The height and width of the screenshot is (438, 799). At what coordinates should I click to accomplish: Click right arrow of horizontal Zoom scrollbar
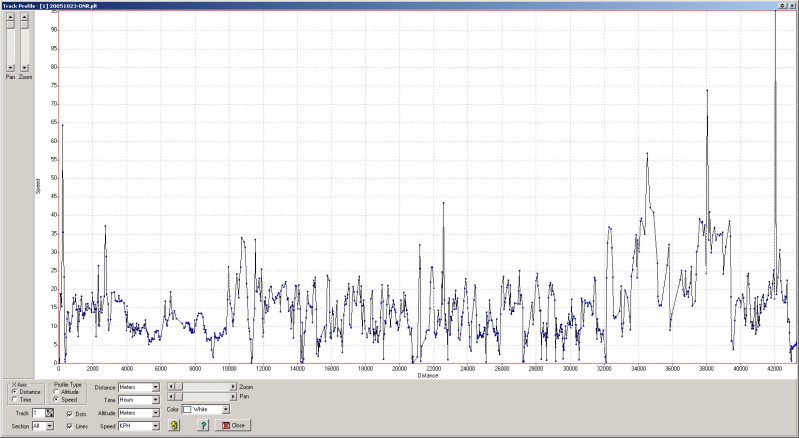(233, 386)
